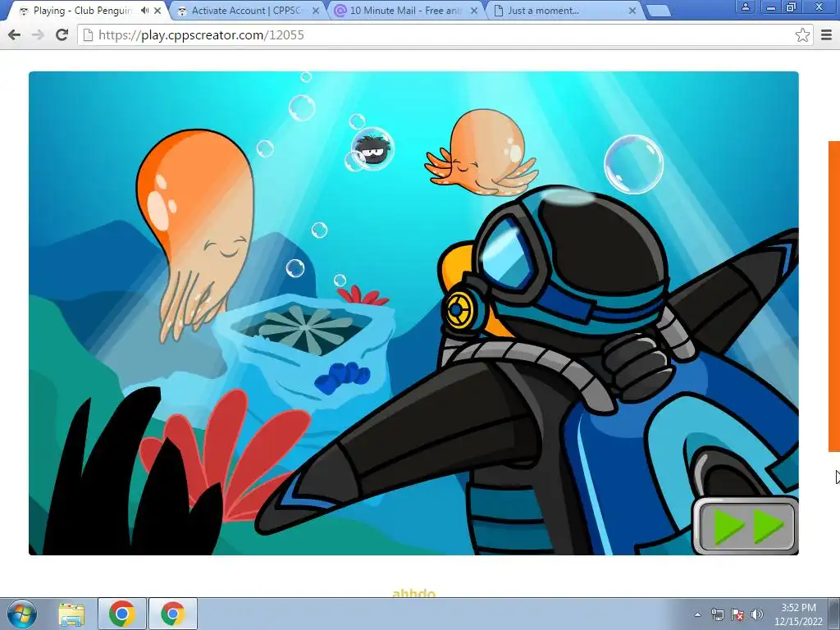This screenshot has height=630, width=840.
Task: Close the Playing - Club Penguin tab
Action: 157,10
